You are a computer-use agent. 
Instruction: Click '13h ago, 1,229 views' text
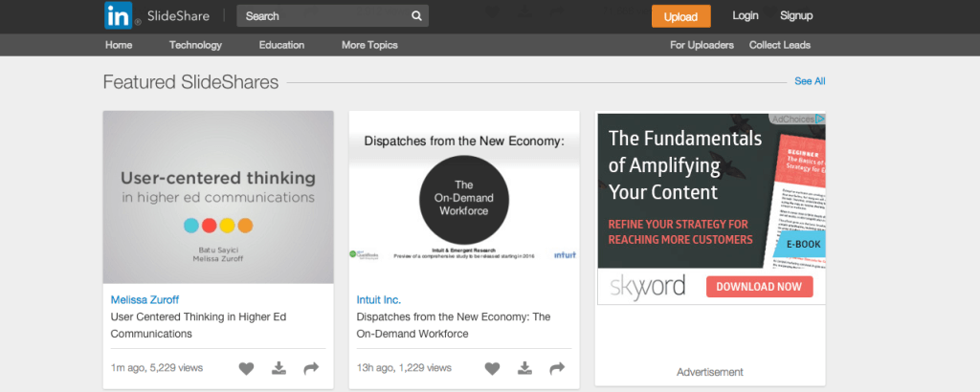(x=404, y=368)
